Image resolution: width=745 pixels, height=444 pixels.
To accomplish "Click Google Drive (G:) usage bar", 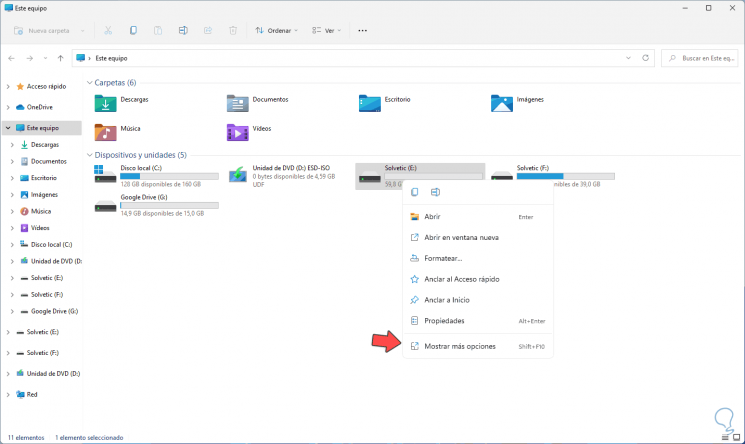I will (x=169, y=205).
